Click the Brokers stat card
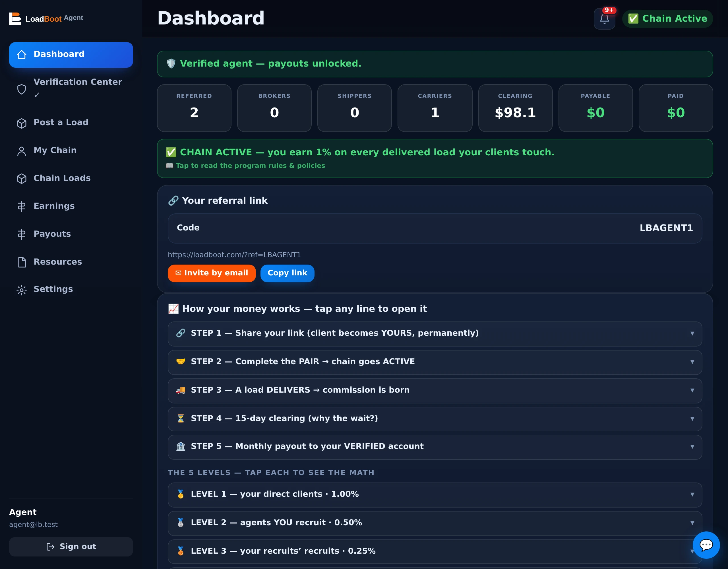The image size is (728, 569). tap(274, 108)
